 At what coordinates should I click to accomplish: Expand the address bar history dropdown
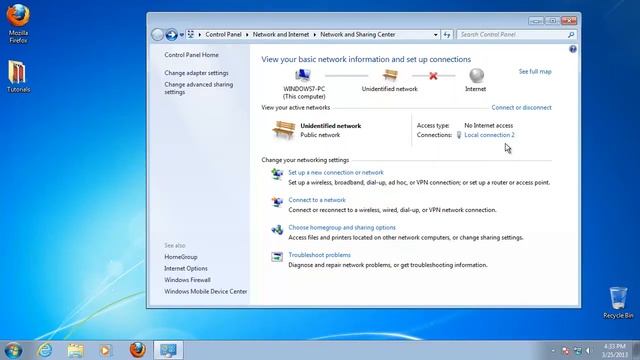click(436, 35)
